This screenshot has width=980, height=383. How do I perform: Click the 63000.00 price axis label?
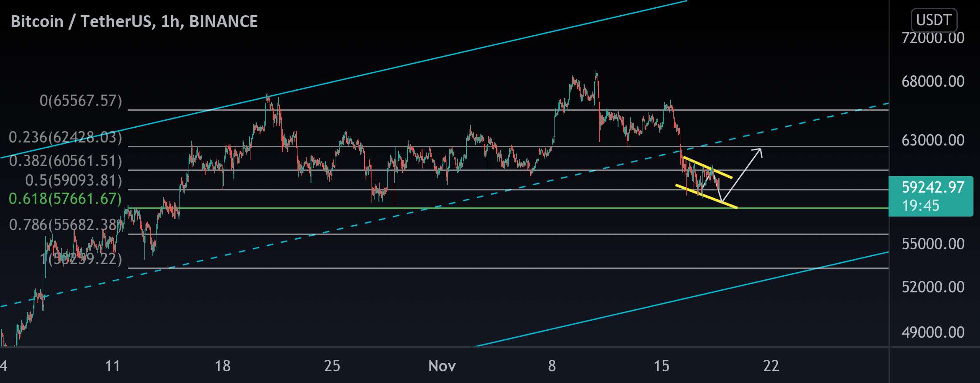933,140
